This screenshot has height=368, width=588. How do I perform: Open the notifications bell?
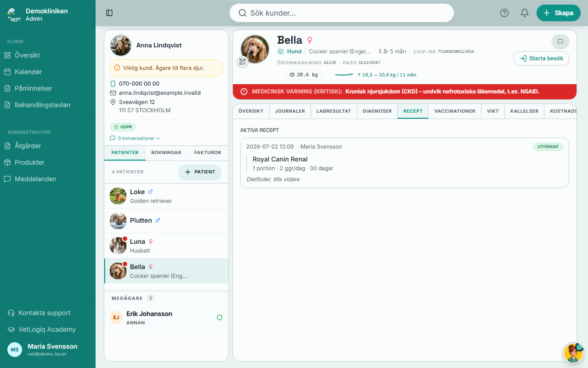point(525,13)
